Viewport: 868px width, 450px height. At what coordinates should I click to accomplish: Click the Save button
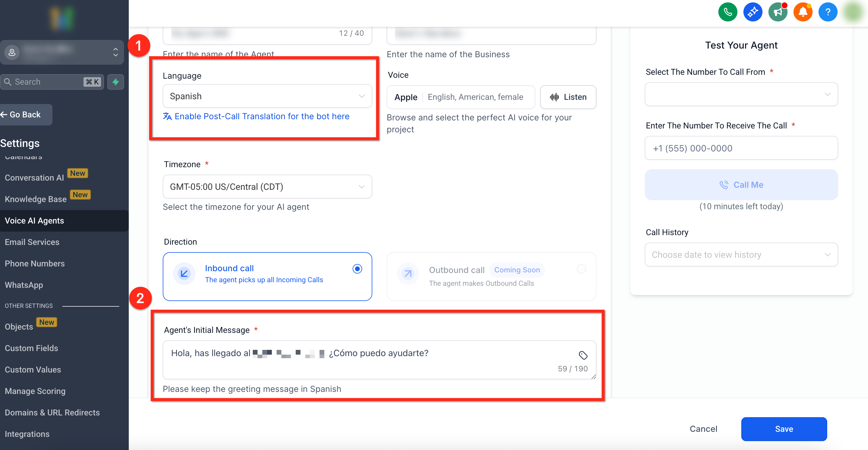coord(784,429)
